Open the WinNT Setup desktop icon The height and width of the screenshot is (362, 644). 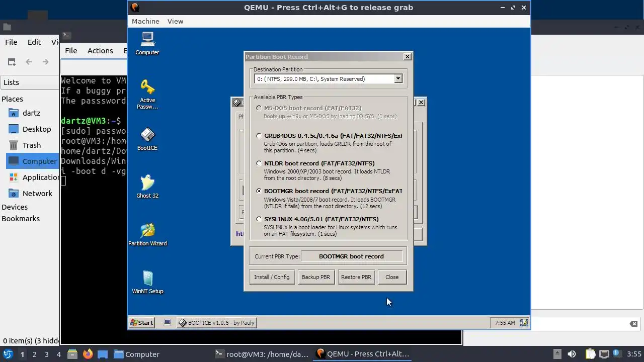coord(147,282)
